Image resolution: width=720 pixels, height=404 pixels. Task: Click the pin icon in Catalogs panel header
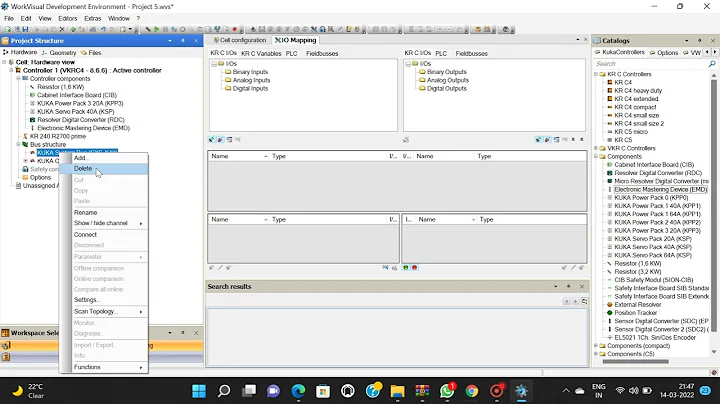click(699, 40)
